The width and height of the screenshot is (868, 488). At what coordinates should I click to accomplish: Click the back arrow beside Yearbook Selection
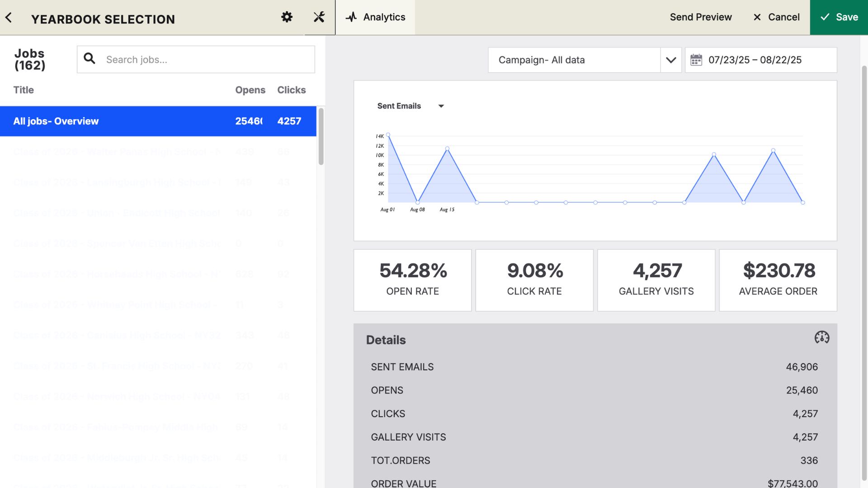click(x=9, y=18)
